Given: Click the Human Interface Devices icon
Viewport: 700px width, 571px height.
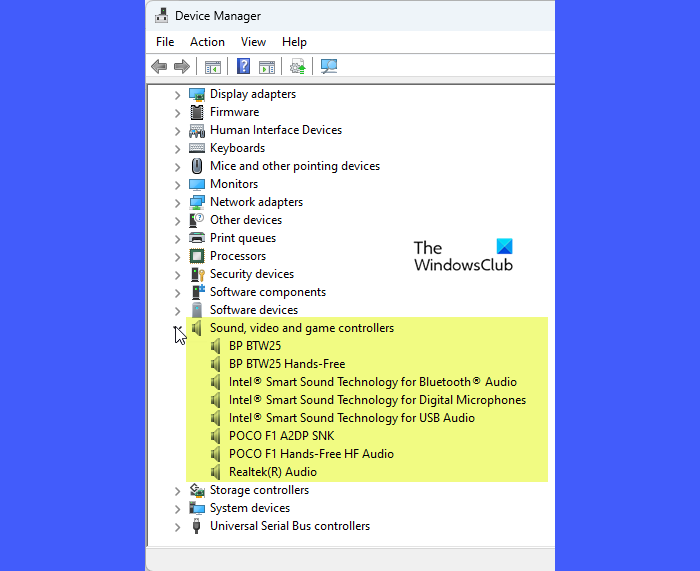Looking at the screenshot, I should pos(196,130).
